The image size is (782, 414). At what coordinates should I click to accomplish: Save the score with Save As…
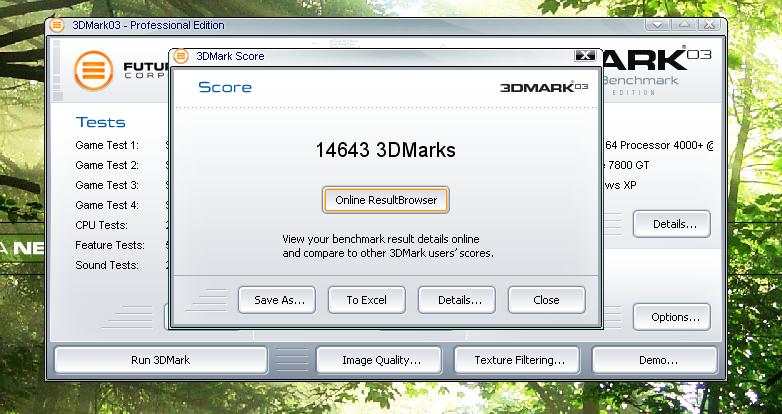(277, 300)
